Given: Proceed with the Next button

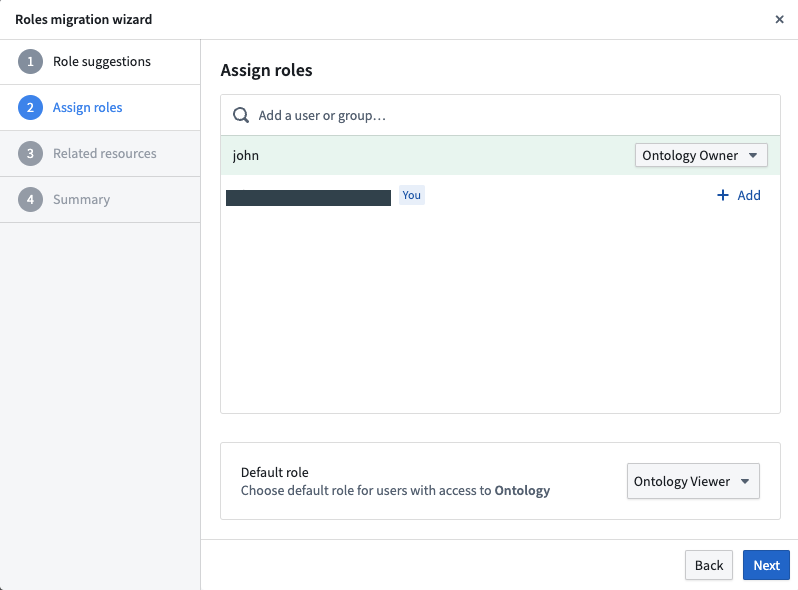Looking at the screenshot, I should [766, 565].
